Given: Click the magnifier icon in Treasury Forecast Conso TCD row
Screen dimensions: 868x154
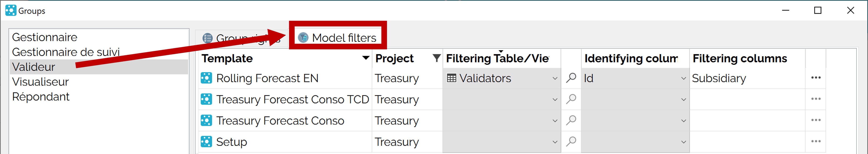Looking at the screenshot, I should [571, 99].
